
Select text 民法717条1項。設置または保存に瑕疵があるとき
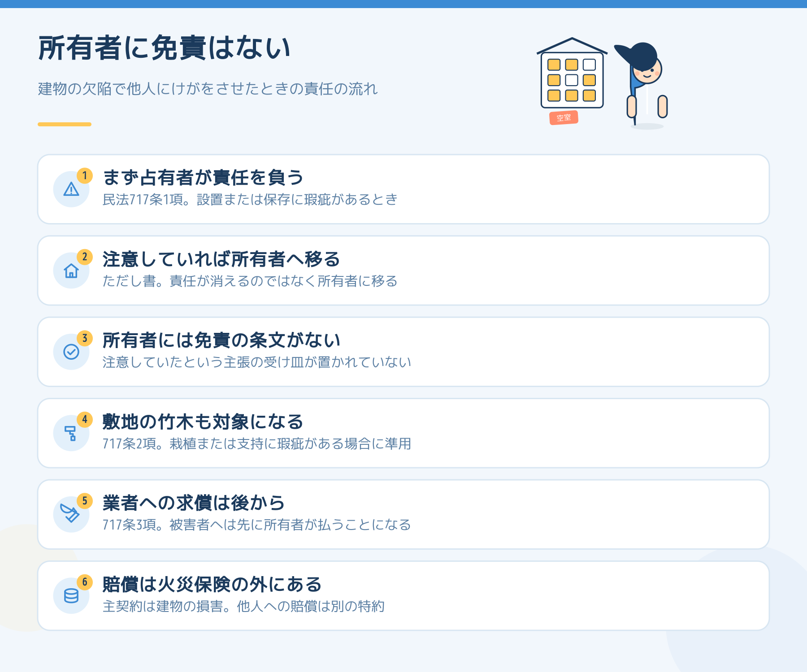click(250, 199)
